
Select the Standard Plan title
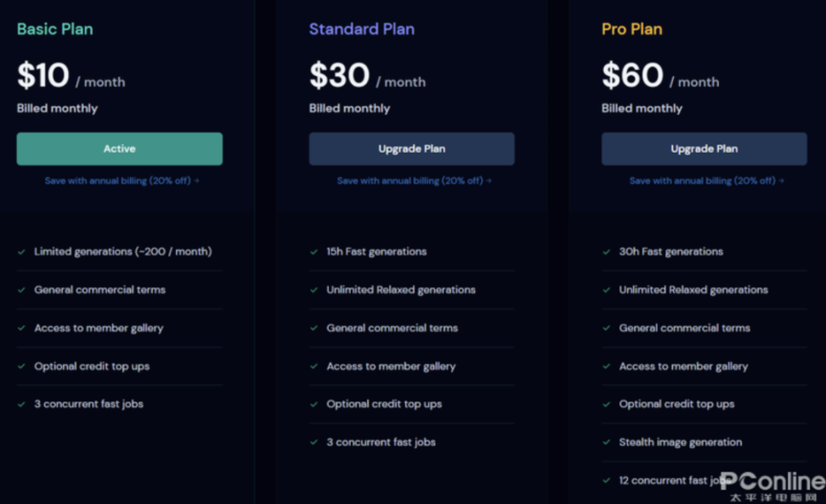click(362, 29)
